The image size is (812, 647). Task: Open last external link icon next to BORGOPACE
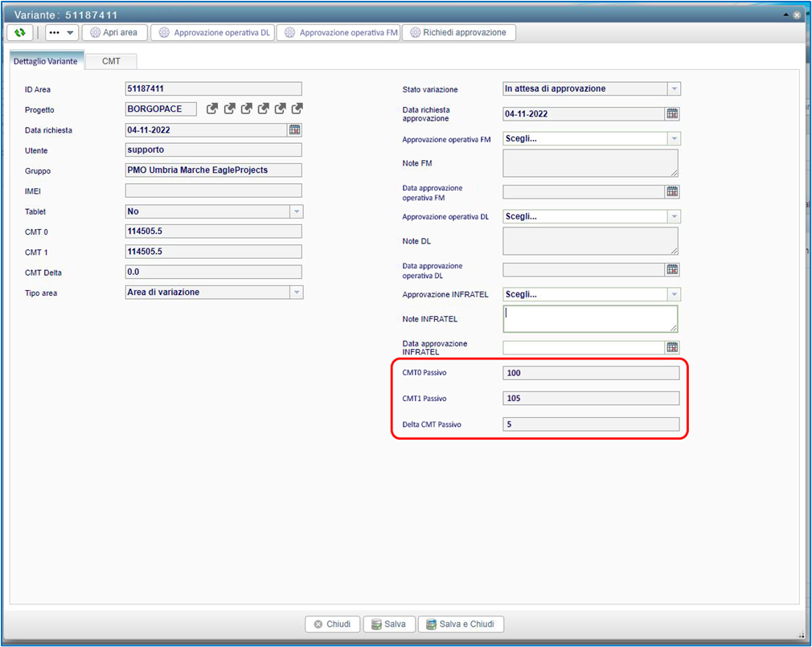(297, 109)
